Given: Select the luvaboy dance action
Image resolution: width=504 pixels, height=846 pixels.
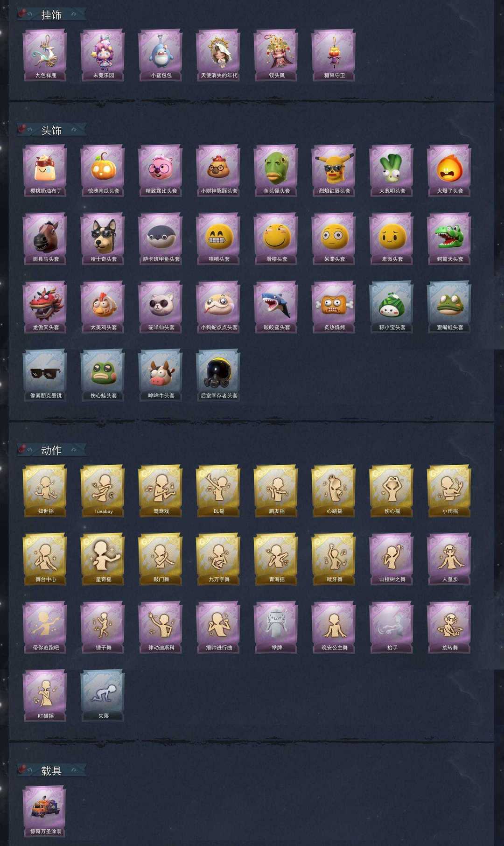Looking at the screenshot, I should [x=103, y=491].
